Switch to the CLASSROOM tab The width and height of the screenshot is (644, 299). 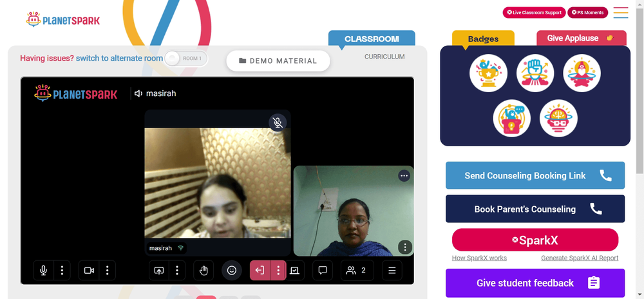(x=372, y=39)
